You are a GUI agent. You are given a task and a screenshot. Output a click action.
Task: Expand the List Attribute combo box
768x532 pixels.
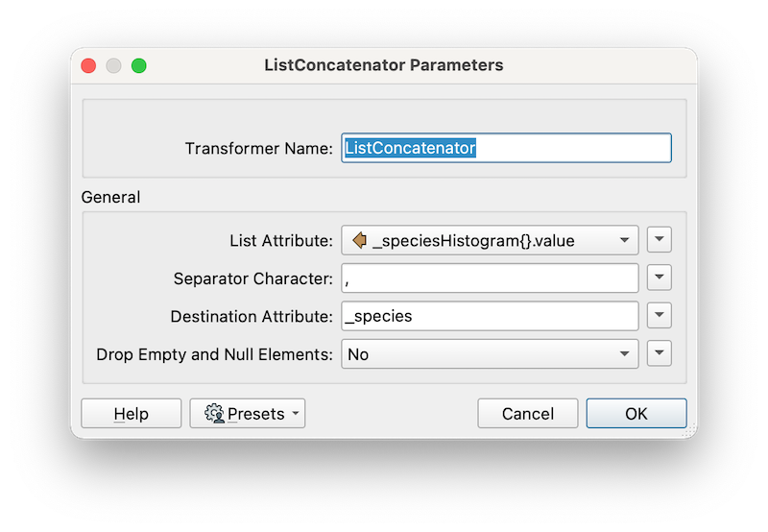[624, 240]
